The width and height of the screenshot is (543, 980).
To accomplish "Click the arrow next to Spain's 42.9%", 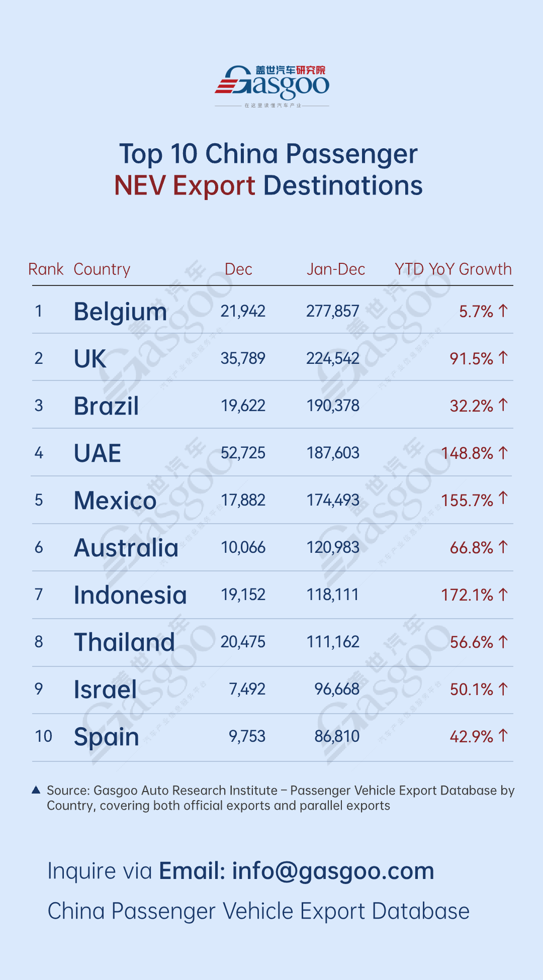I will click(x=503, y=736).
